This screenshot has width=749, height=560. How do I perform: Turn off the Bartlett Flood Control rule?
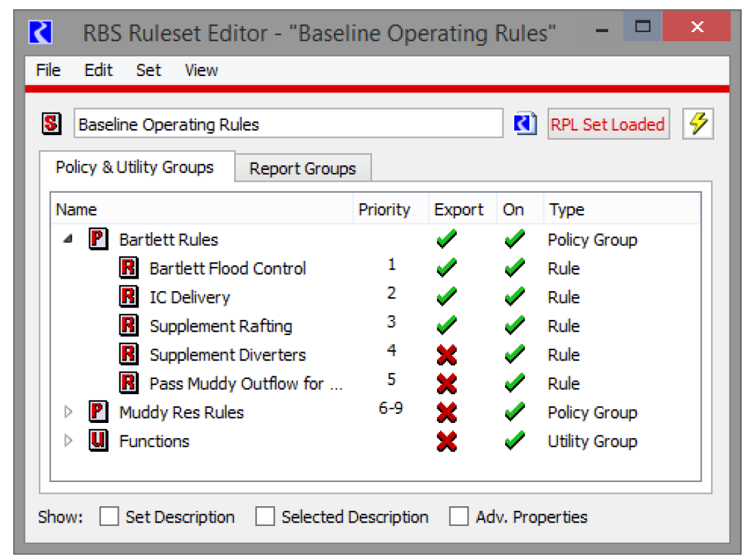(514, 268)
